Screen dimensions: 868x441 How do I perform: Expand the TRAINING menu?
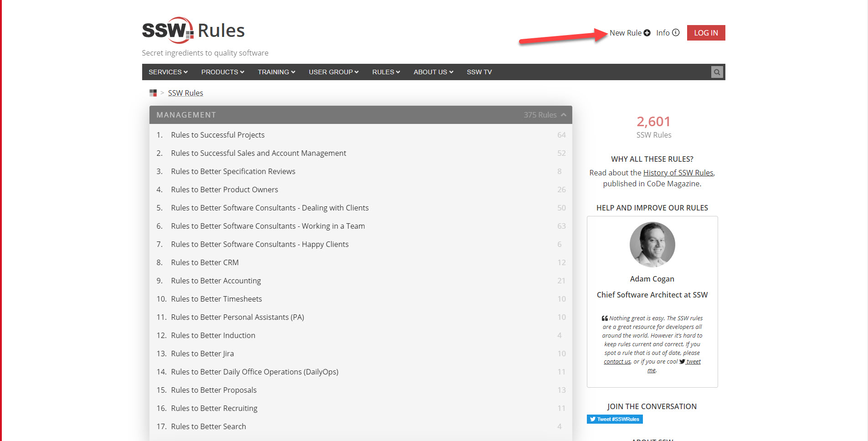(277, 72)
